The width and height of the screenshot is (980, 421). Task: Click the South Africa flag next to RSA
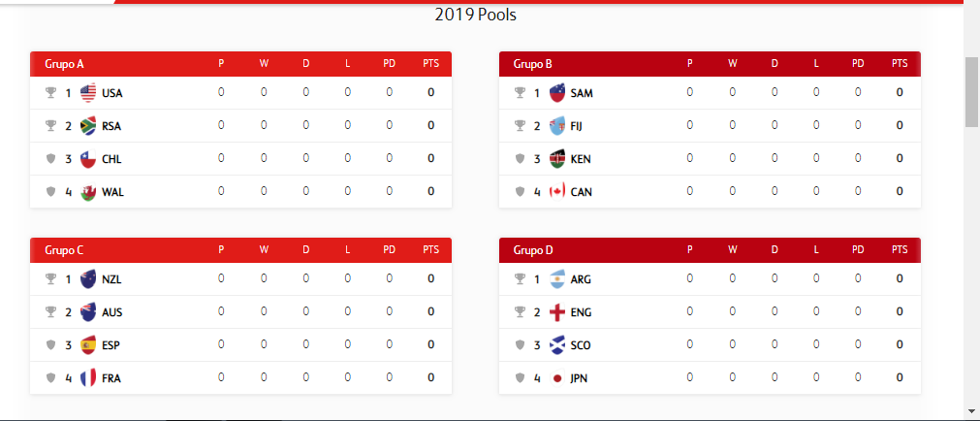point(88,126)
